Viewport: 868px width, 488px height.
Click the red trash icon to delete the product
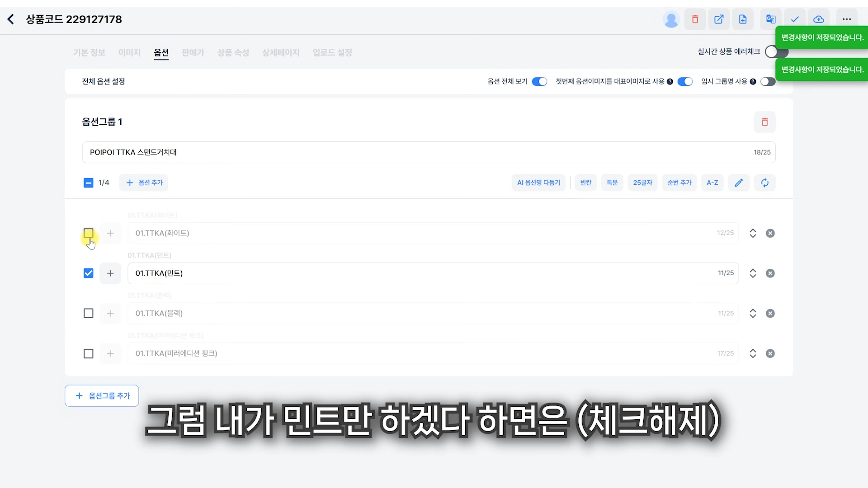pos(695,19)
